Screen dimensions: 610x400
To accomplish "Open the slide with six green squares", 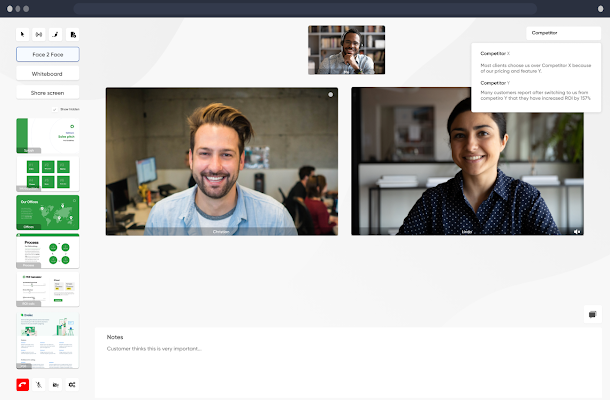I will point(48,174).
